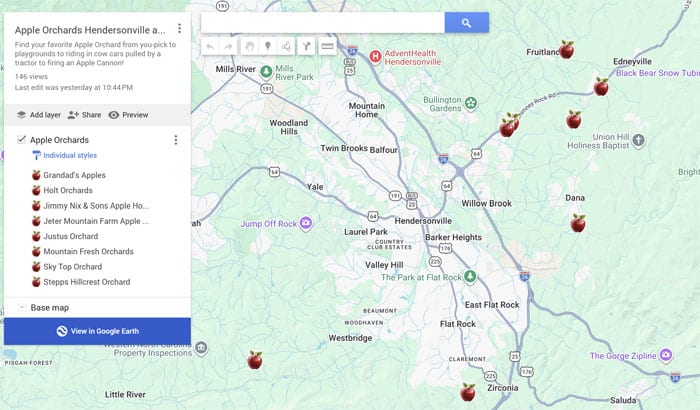Select the hand pan tool
This screenshot has width=700, height=410.
click(250, 46)
